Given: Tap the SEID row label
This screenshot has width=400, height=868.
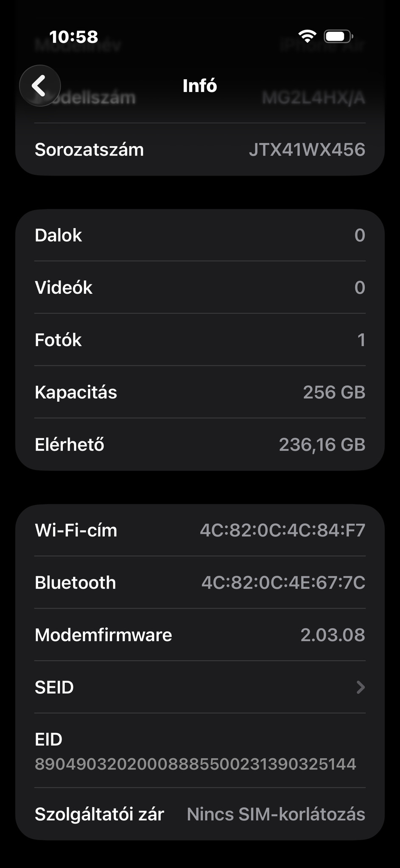Looking at the screenshot, I should pyautogui.click(x=54, y=687).
